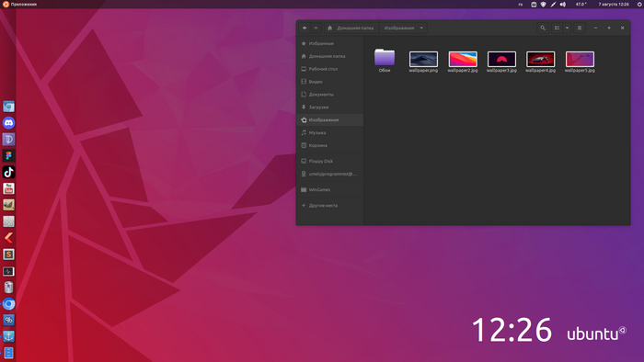This screenshot has height=362, width=644.
Task: Click the pen tray icon in top bar
Action: point(553,4)
